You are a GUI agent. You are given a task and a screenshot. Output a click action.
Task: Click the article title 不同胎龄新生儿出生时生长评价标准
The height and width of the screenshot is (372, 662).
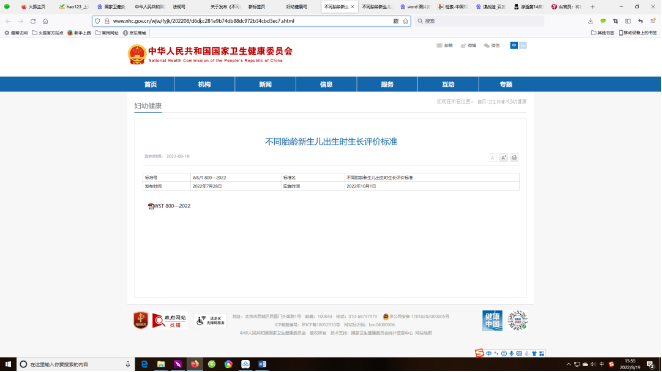331,141
